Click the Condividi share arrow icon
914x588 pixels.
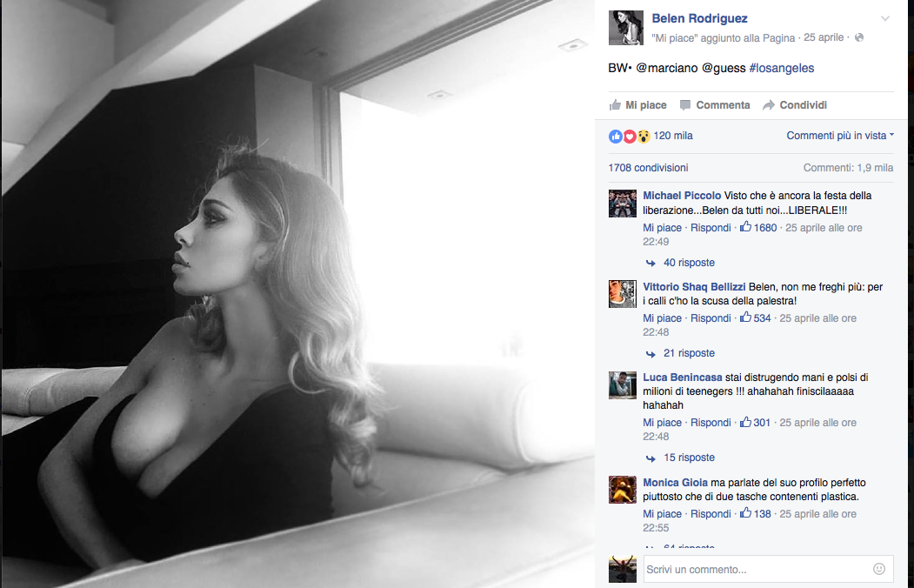click(x=769, y=105)
